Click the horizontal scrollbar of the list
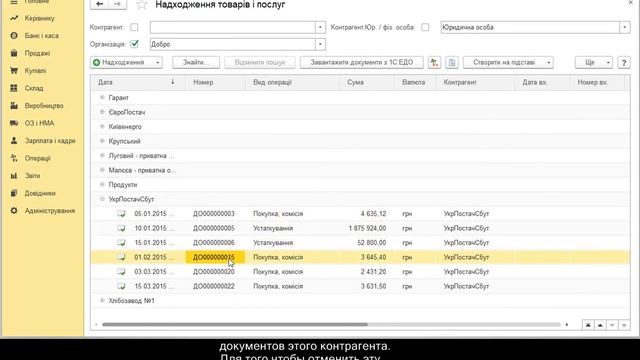Screen dimensions: 640x360 [x=235, y=325]
